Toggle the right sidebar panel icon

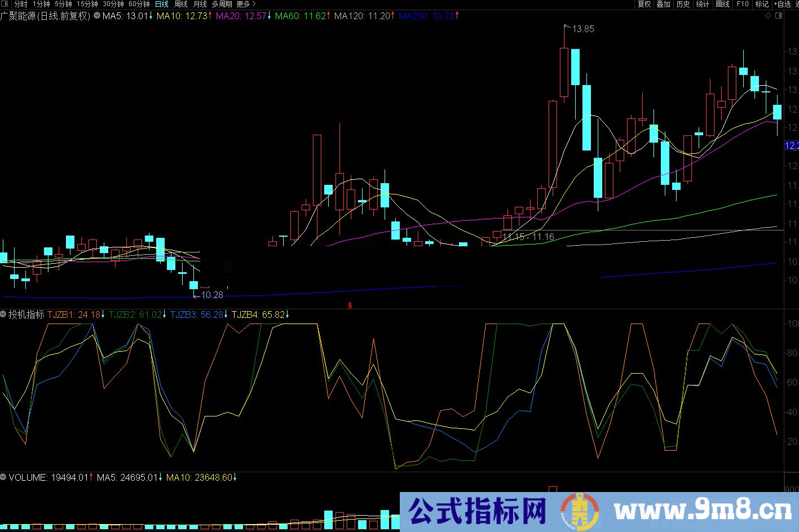click(779, 16)
